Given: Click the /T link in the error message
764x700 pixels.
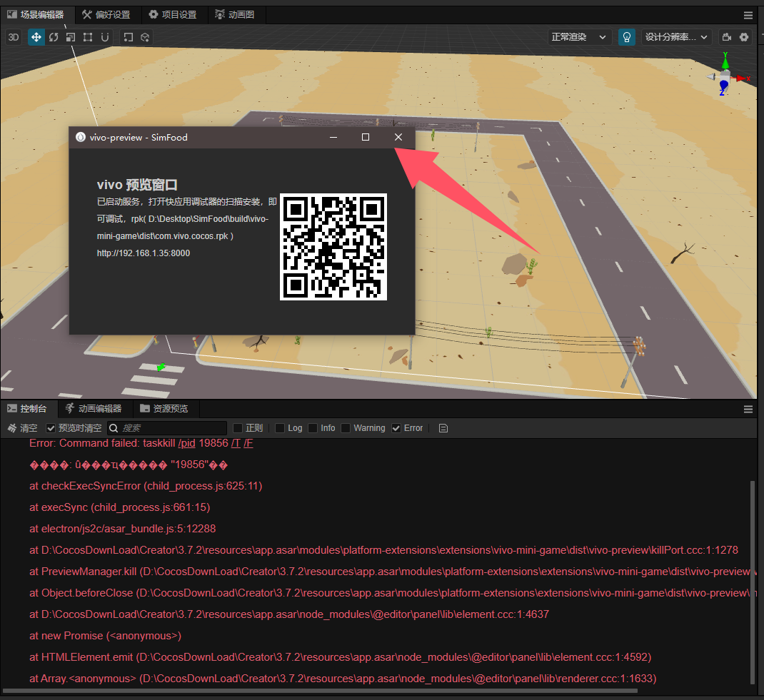Looking at the screenshot, I should [236, 443].
